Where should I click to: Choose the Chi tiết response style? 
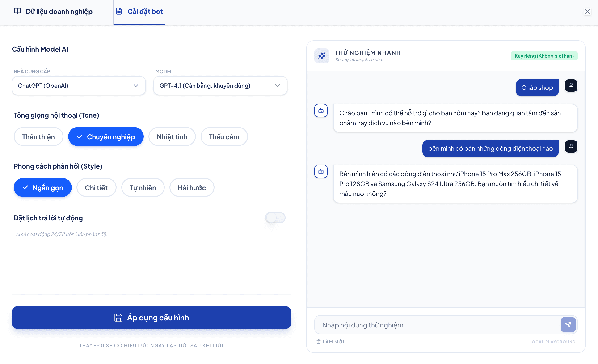point(96,188)
